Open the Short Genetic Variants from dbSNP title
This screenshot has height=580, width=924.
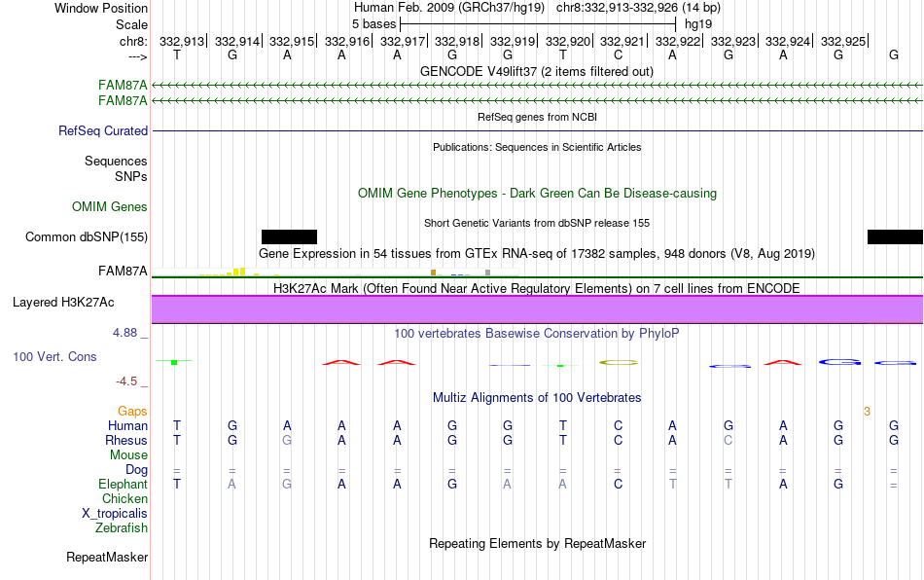[537, 223]
